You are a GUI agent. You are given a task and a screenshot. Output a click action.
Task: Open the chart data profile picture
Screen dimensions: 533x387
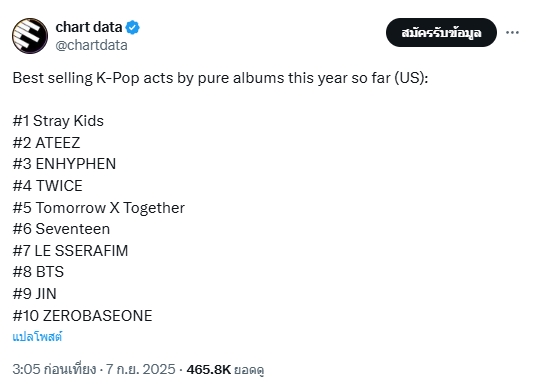pyautogui.click(x=30, y=36)
